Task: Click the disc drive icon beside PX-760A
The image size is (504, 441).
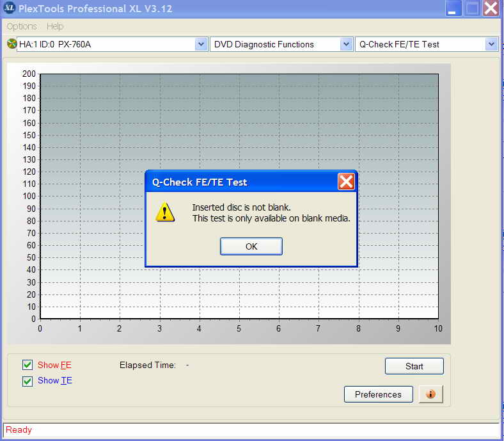Action: (12, 44)
